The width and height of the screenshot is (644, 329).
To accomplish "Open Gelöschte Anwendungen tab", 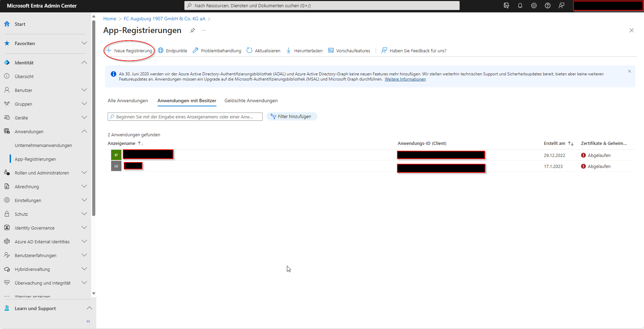I will (251, 100).
